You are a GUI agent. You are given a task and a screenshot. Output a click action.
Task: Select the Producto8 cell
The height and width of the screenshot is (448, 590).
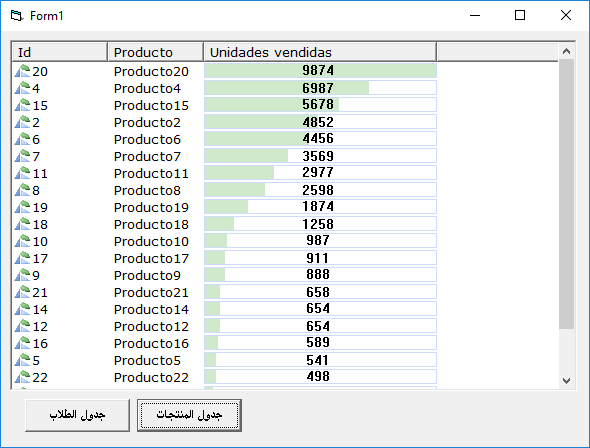[x=147, y=190]
